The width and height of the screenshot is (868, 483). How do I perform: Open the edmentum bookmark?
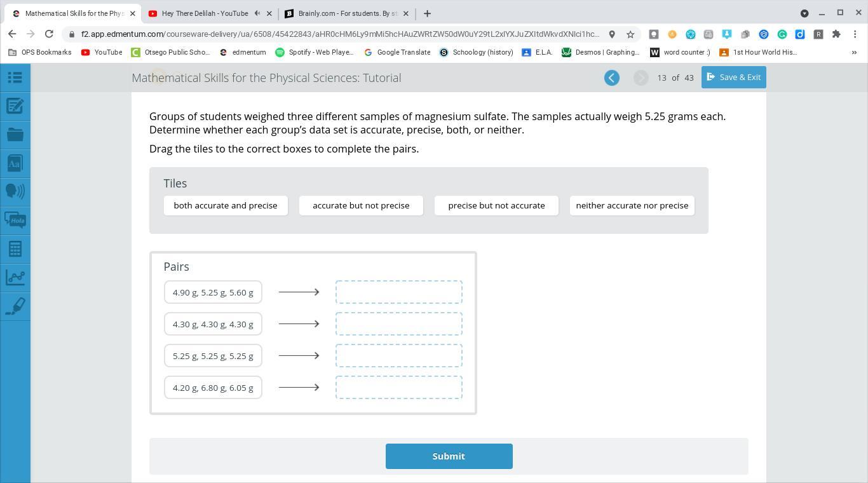click(x=242, y=52)
